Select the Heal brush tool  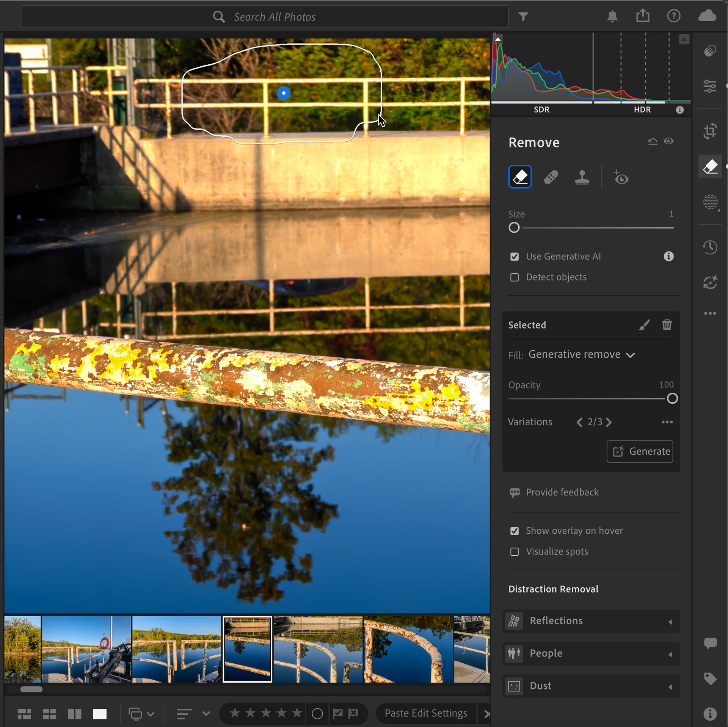click(551, 177)
